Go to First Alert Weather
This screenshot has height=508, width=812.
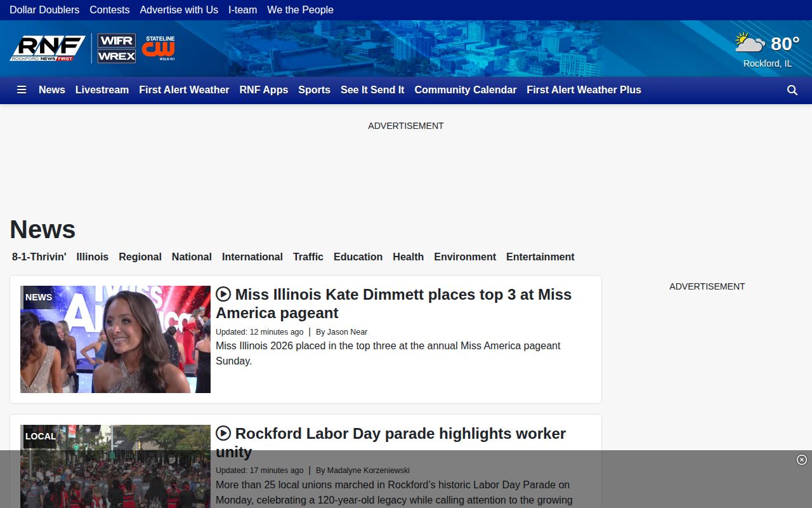click(184, 90)
